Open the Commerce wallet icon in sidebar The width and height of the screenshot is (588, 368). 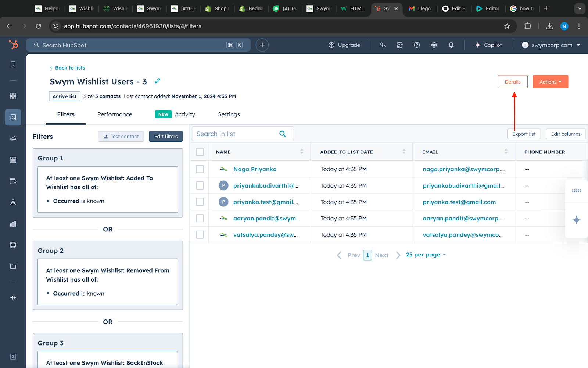(x=13, y=181)
